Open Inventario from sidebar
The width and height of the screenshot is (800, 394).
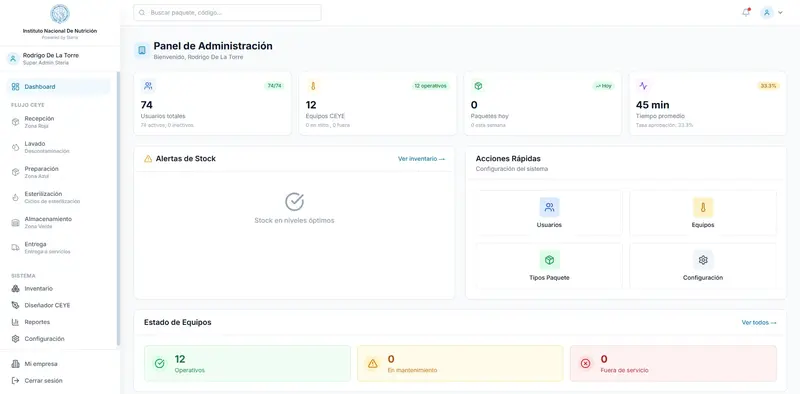pyautogui.click(x=59, y=289)
